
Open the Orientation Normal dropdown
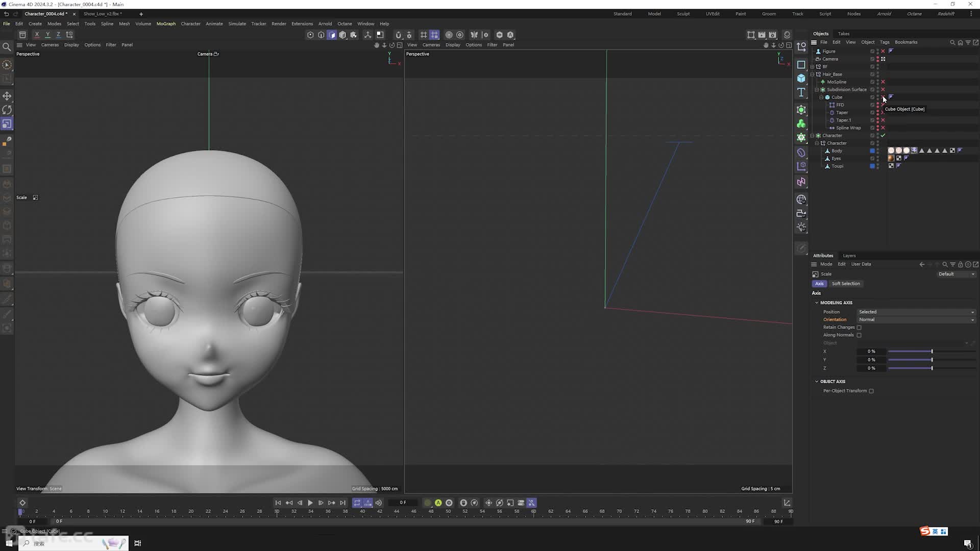point(916,319)
